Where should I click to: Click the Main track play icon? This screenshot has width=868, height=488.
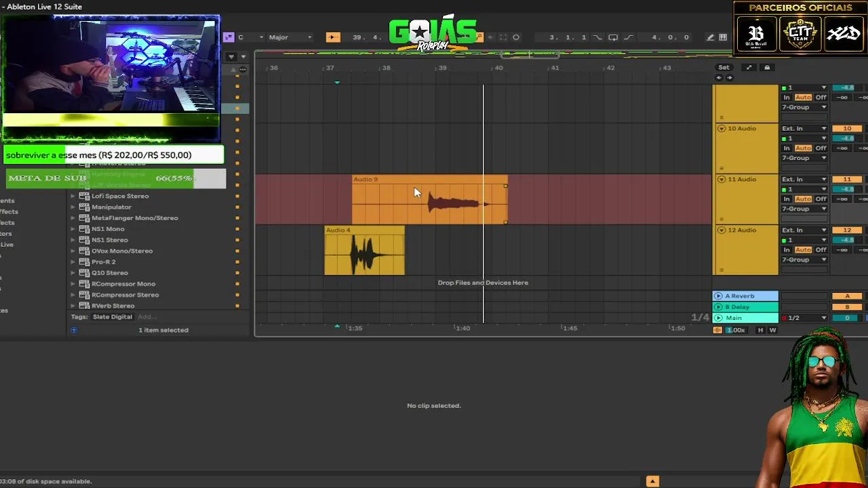pos(718,318)
